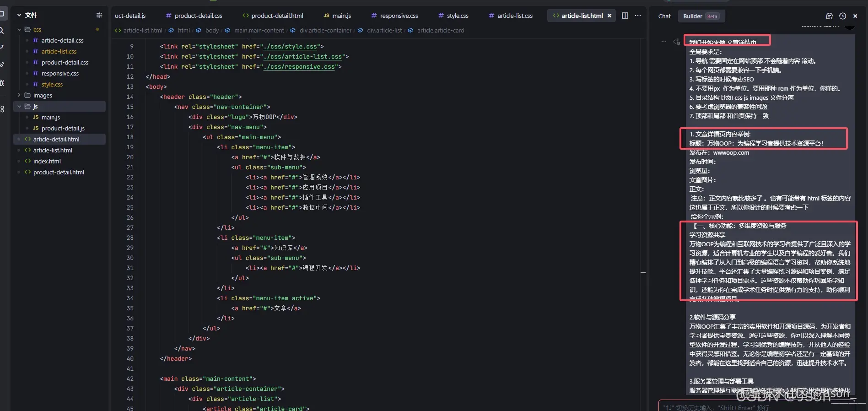Click the hash icon of article-detail.css in the file tree

point(35,40)
